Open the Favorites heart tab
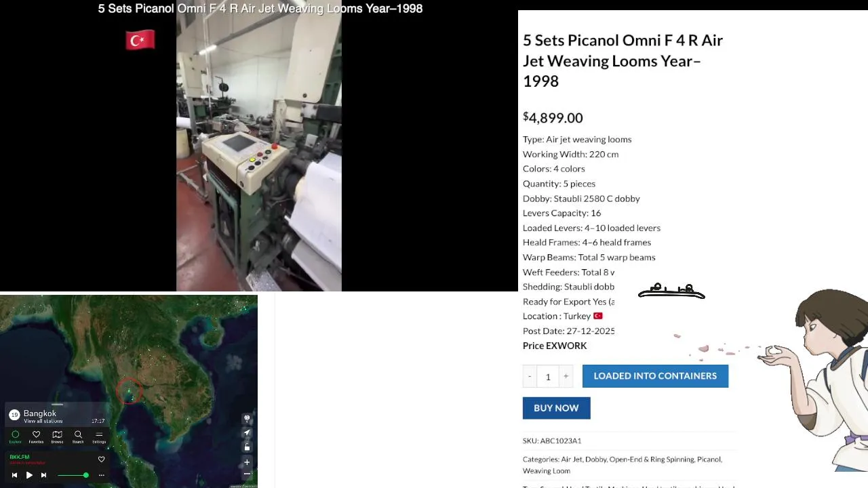This screenshot has width=868, height=488. 36,436
